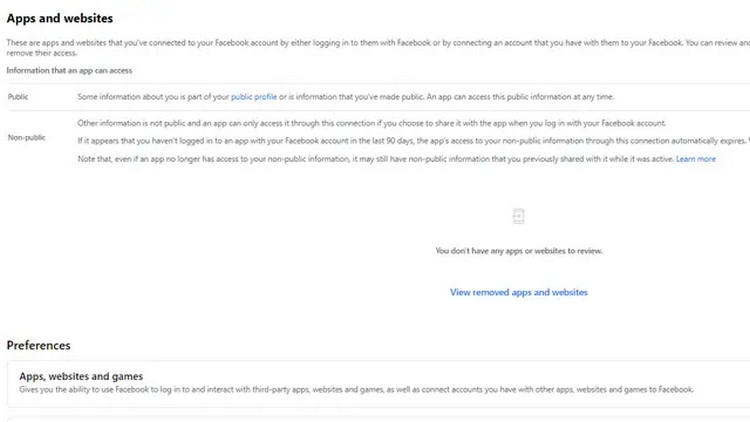750x422 pixels.
Task: Click the "You don't have any apps" message
Action: (x=519, y=251)
